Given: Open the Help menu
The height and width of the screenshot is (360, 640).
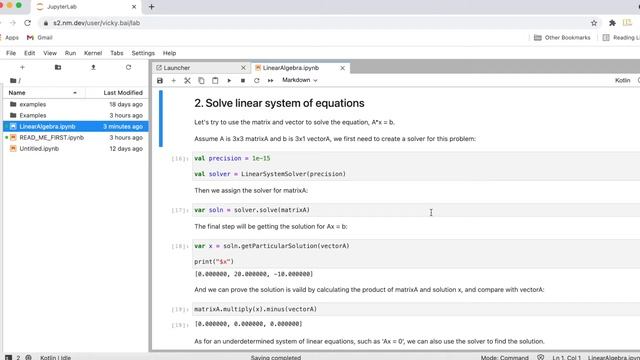Looking at the screenshot, I should point(169,53).
